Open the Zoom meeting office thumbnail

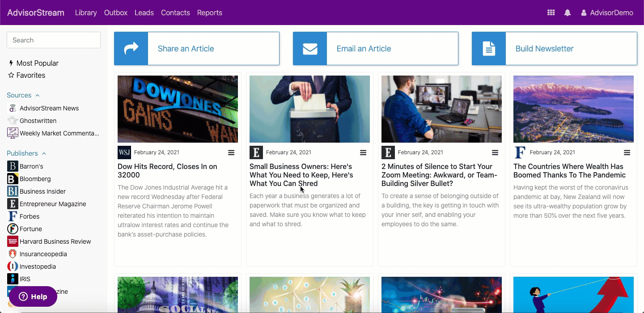click(441, 109)
